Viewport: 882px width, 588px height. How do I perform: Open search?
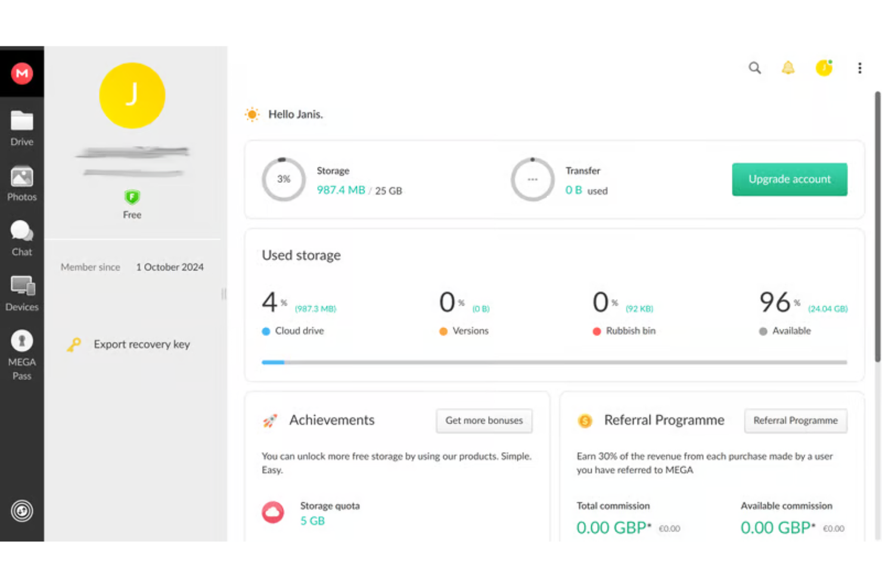(x=754, y=68)
